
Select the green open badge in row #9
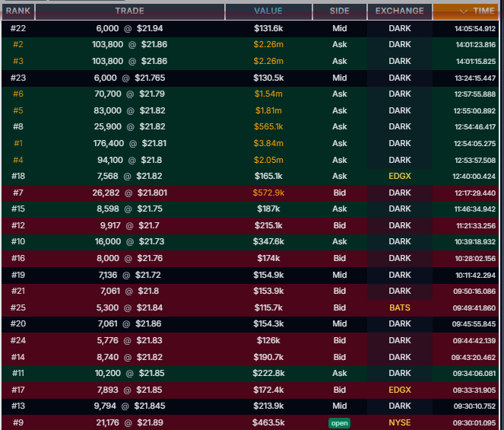(x=340, y=423)
